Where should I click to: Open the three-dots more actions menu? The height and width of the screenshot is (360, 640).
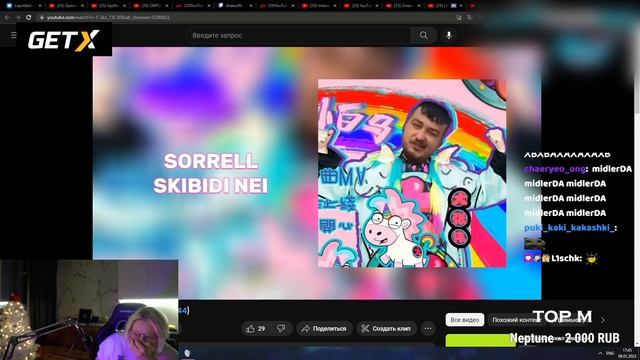(x=428, y=329)
